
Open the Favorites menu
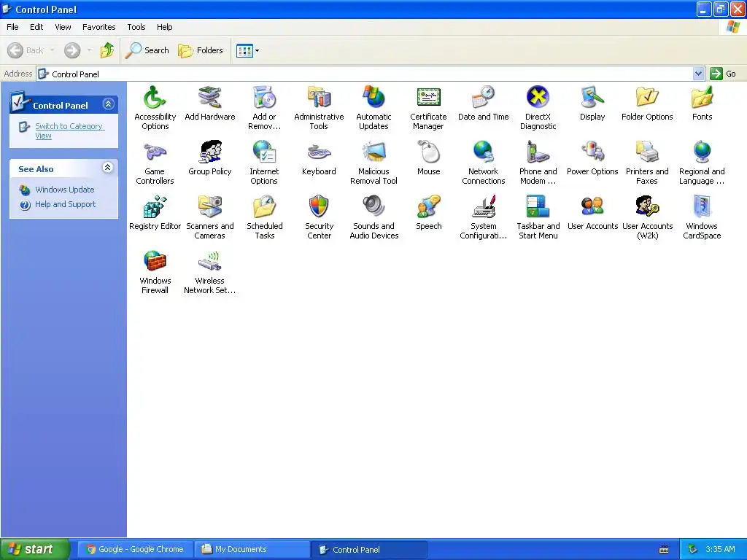point(98,27)
